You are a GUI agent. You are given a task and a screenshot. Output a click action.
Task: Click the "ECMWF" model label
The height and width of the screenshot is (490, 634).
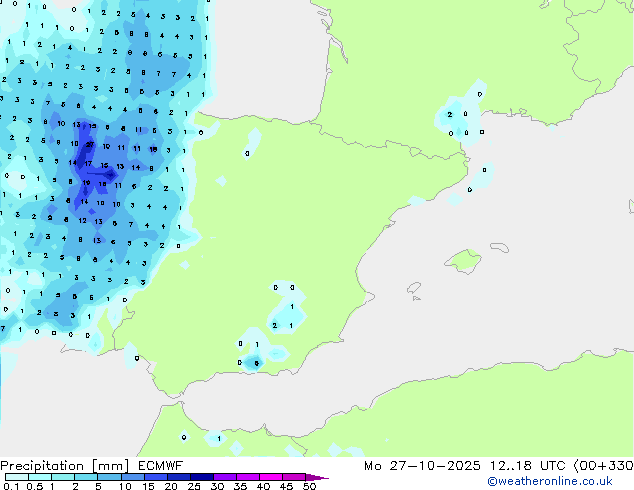pos(161,466)
